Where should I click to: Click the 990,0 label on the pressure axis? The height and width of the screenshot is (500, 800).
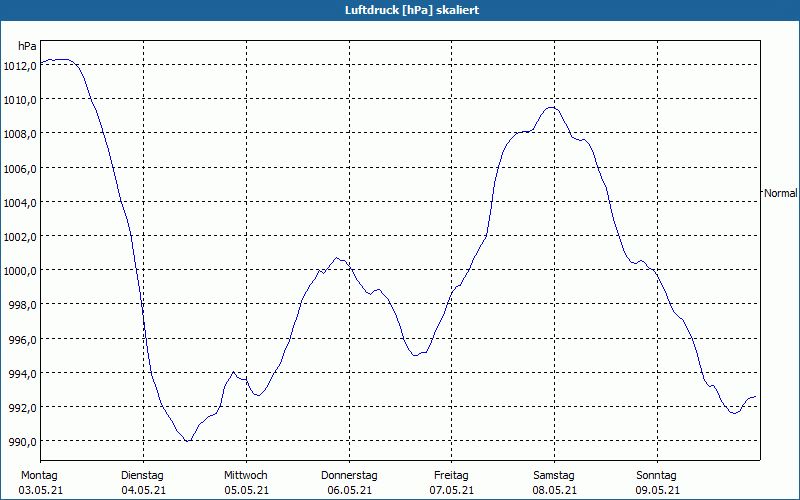[22, 441]
